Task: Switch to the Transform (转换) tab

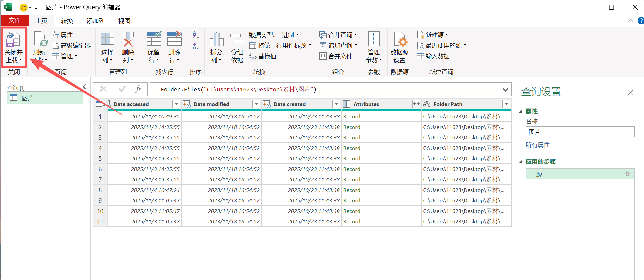Action: tap(67, 21)
